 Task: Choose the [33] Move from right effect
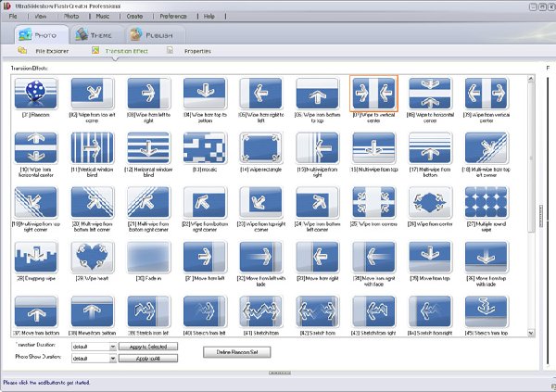pos(317,257)
